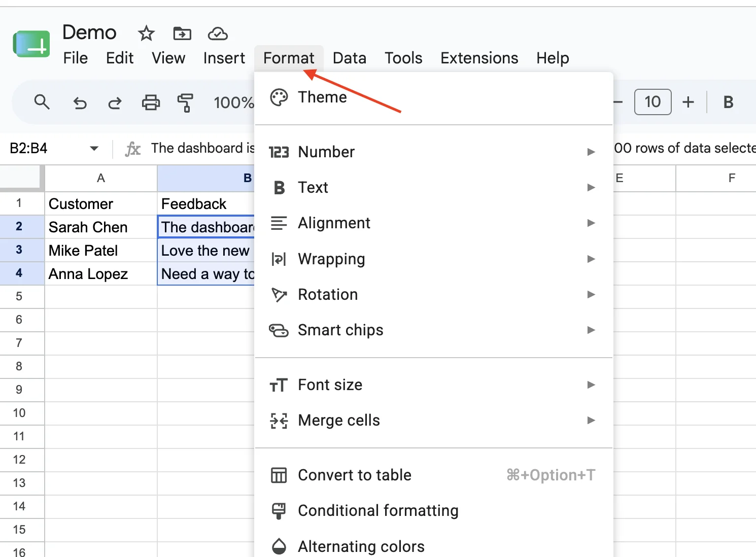Select column A header
756x557 pixels.
(101, 178)
